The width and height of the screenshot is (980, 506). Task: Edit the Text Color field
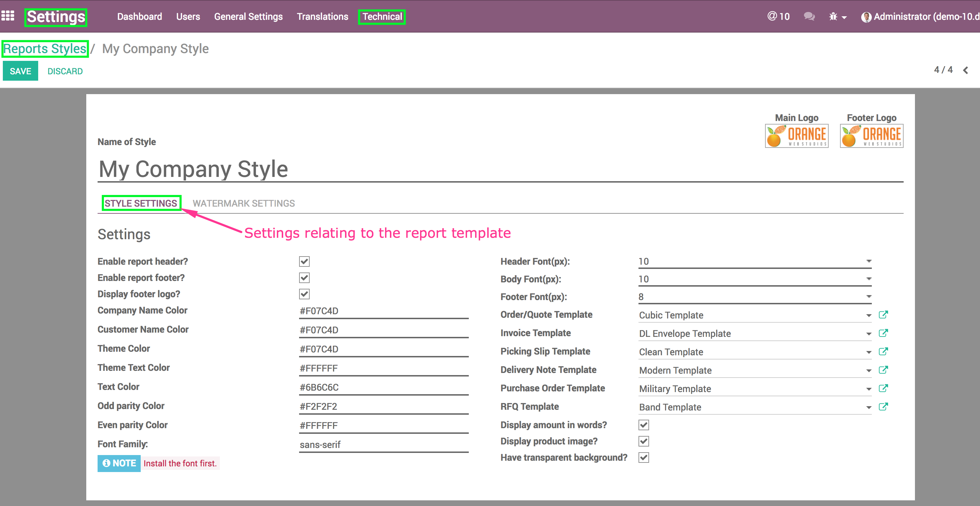(384, 387)
